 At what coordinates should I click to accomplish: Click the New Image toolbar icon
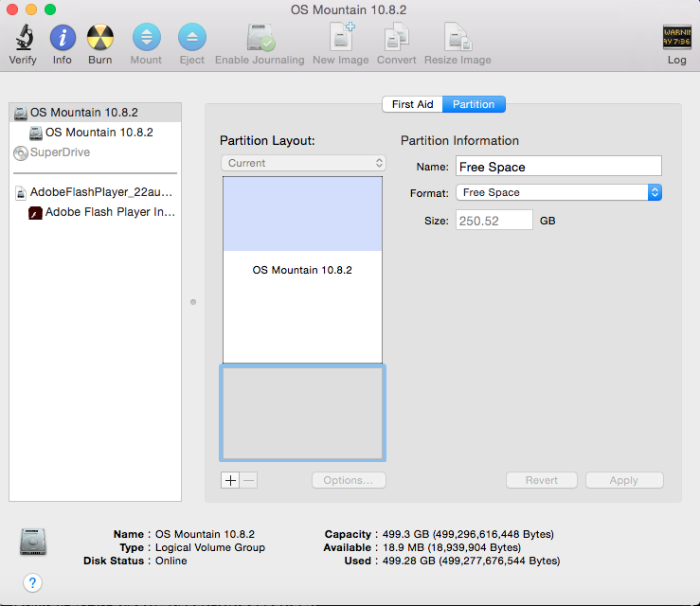pyautogui.click(x=342, y=36)
